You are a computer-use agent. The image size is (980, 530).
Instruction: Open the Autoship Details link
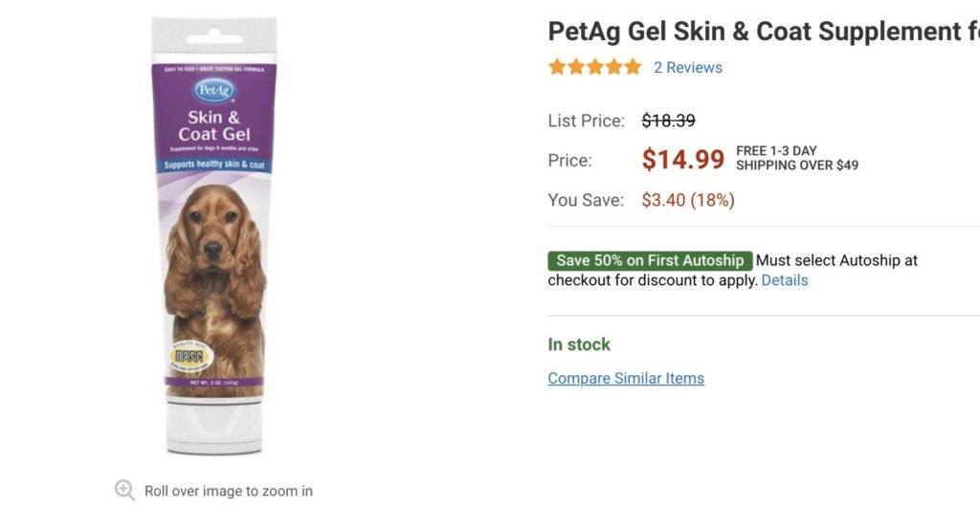coord(785,280)
